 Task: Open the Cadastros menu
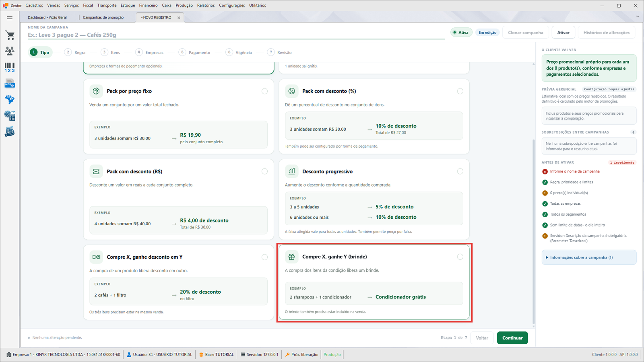point(34,5)
